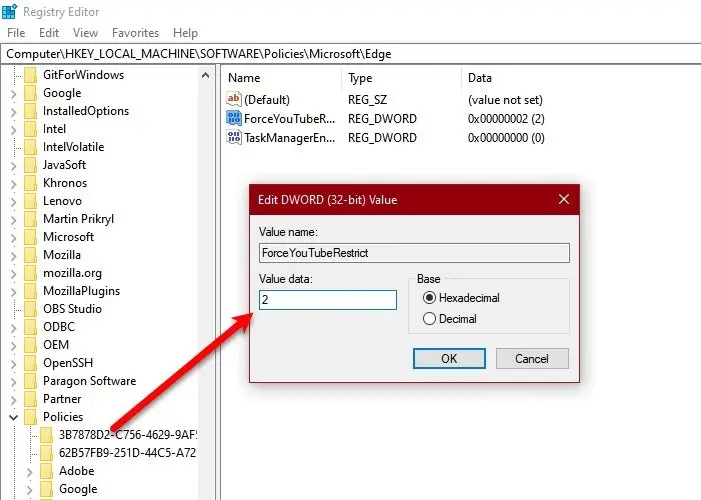Select the ODBC folder icon

30,327
